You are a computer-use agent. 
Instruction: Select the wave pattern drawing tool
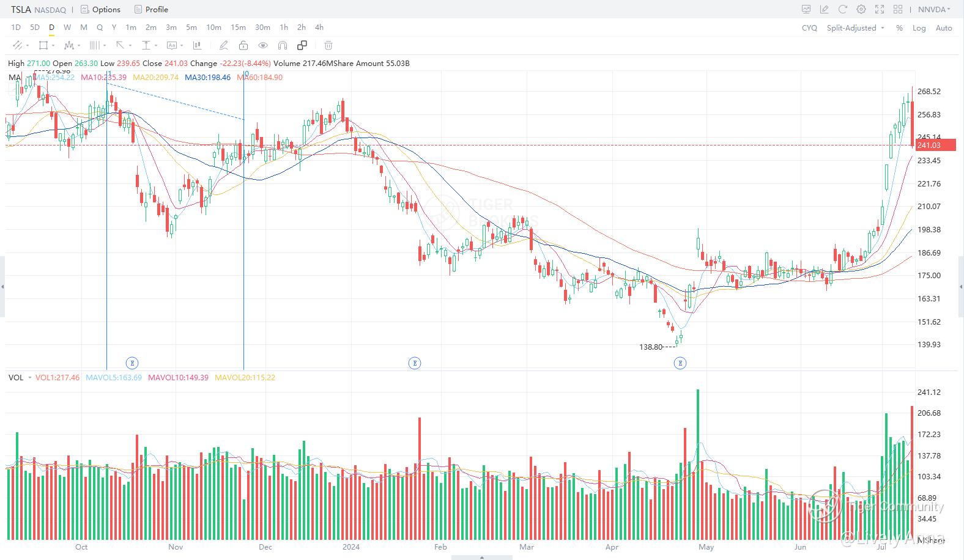(69, 45)
